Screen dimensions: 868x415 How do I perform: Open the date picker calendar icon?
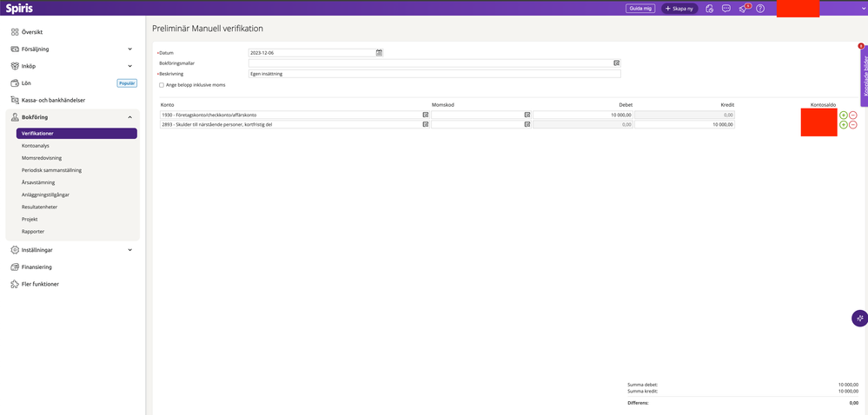tap(379, 53)
